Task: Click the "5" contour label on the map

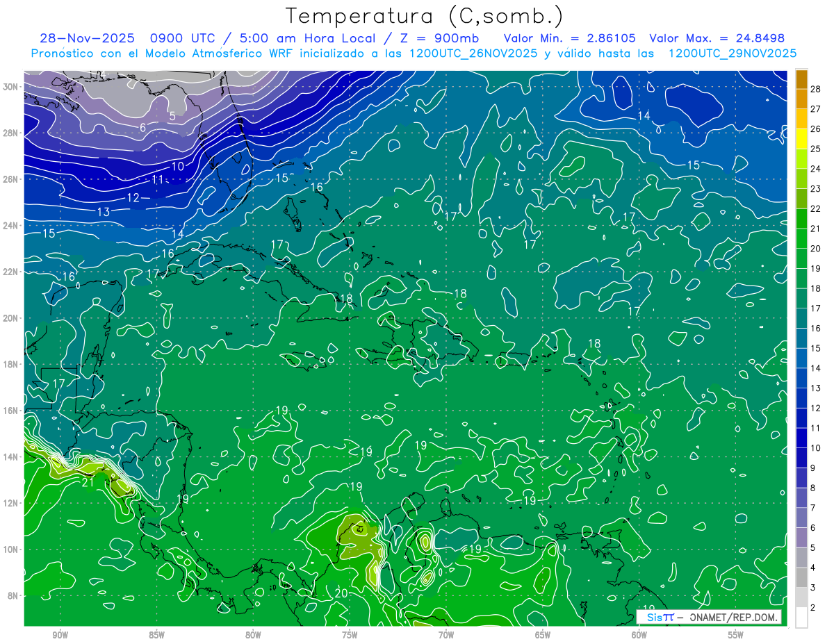Action: [172, 116]
